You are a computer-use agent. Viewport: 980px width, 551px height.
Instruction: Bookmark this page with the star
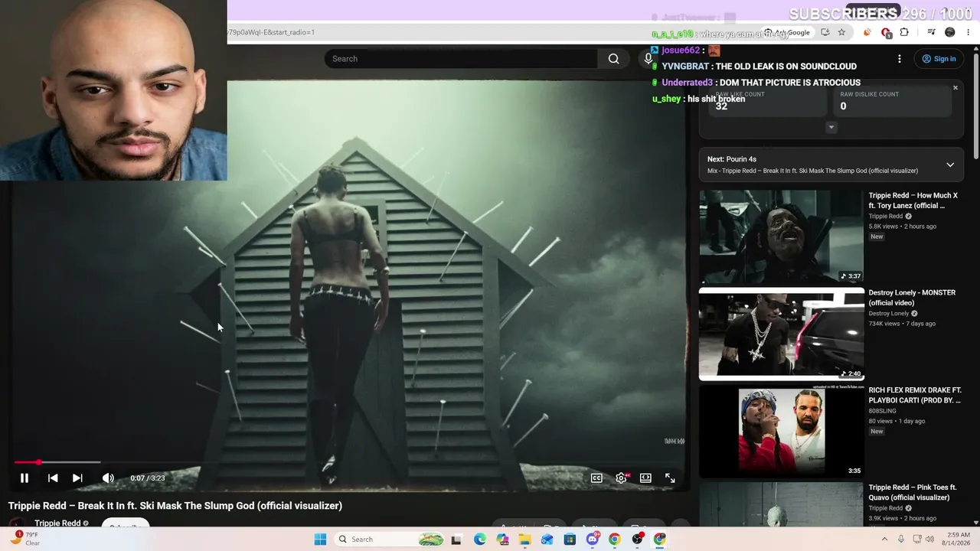click(x=841, y=32)
